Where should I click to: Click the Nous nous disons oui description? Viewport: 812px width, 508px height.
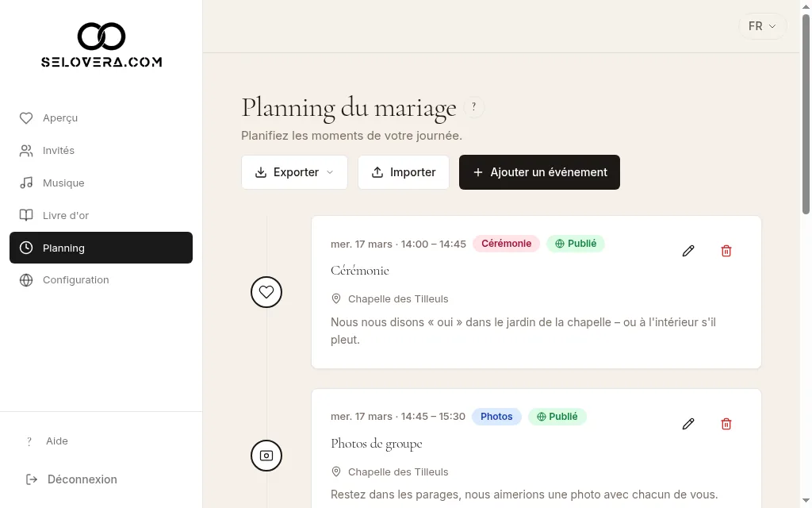tap(523, 331)
